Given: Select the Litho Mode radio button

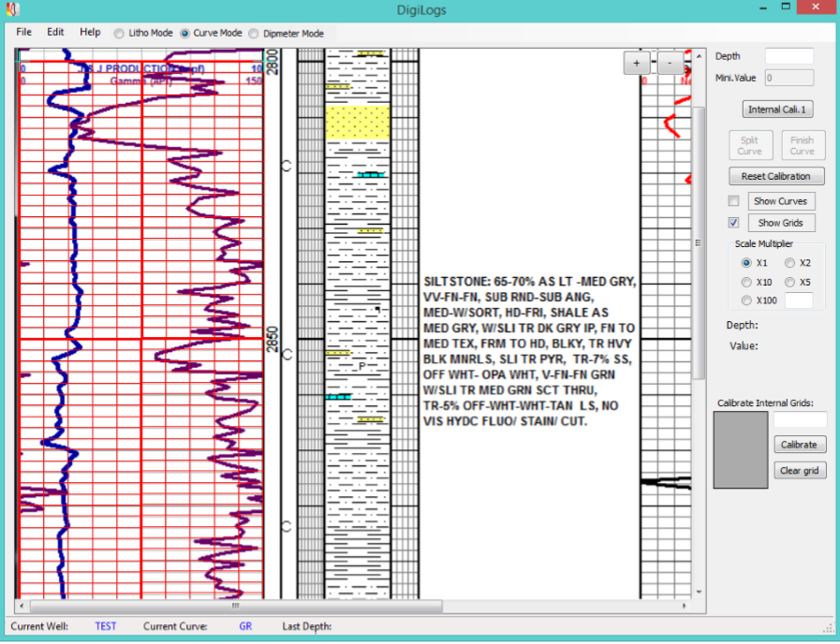Looking at the screenshot, I should coord(119,34).
